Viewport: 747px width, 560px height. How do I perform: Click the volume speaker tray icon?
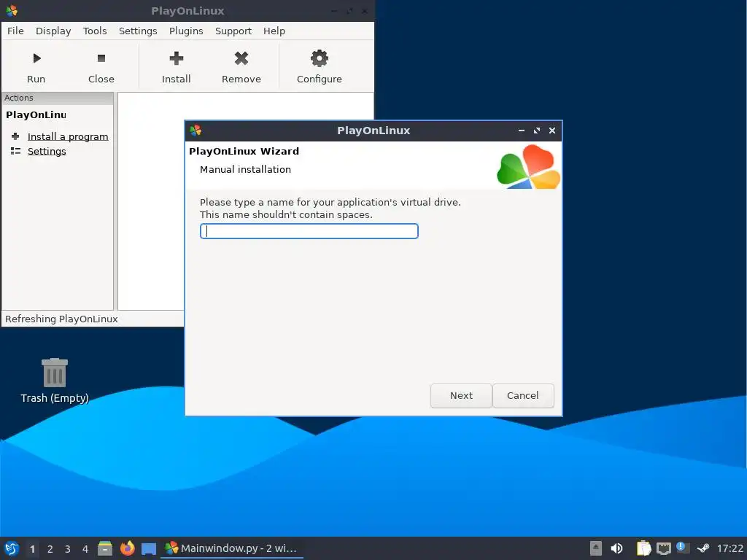617,548
